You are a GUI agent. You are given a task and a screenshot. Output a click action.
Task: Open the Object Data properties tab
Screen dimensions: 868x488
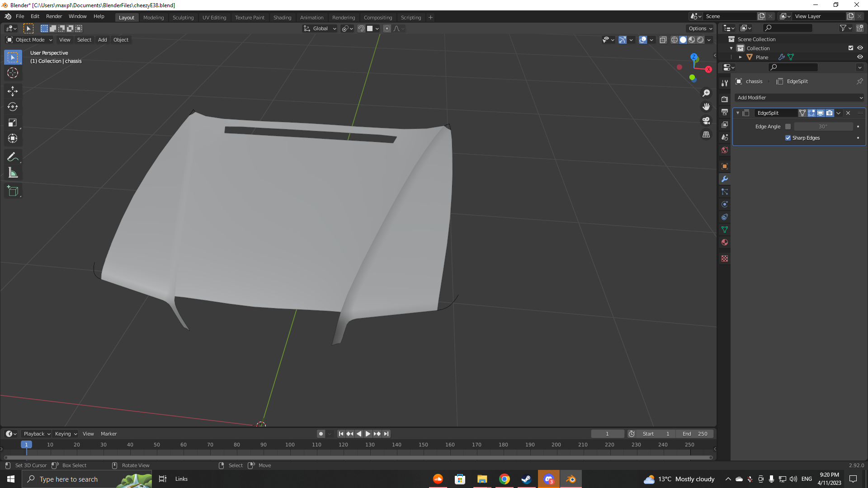click(725, 230)
